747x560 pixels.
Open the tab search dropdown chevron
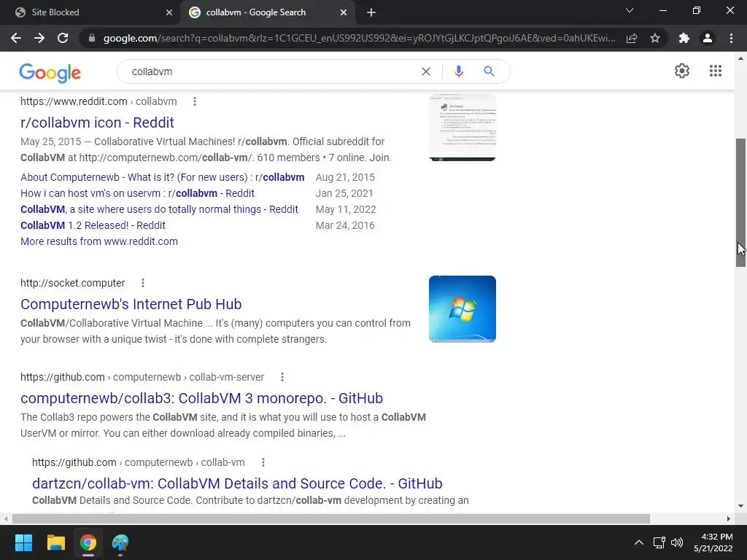[630, 10]
